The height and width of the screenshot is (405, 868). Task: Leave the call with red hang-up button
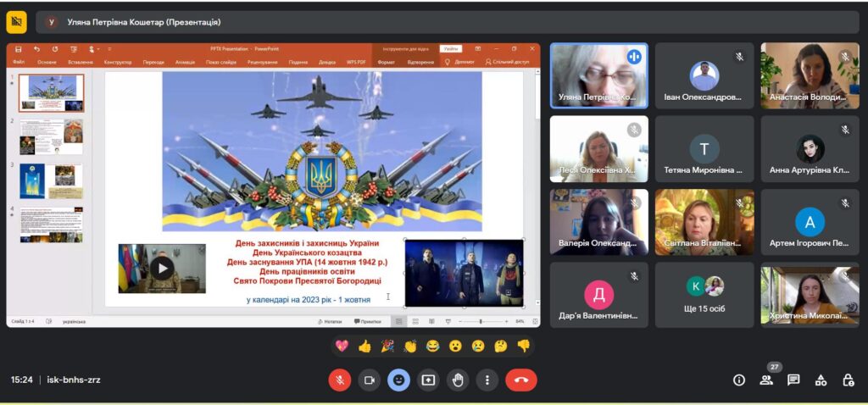[x=520, y=380]
